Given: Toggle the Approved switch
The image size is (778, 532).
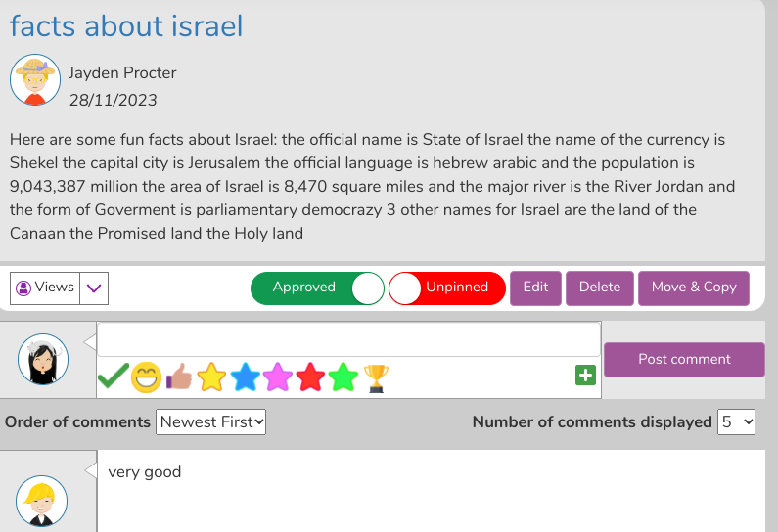Looking at the screenshot, I should [x=317, y=288].
